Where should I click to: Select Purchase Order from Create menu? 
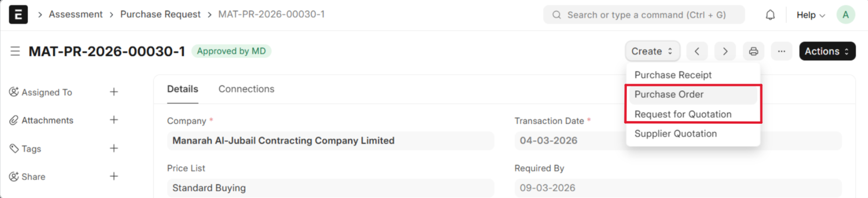pyautogui.click(x=668, y=95)
